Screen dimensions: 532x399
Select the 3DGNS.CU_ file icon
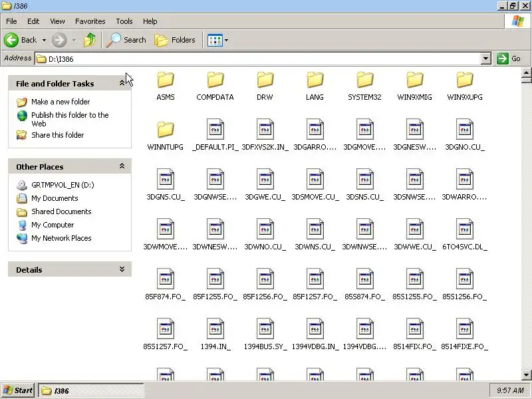[165, 179]
